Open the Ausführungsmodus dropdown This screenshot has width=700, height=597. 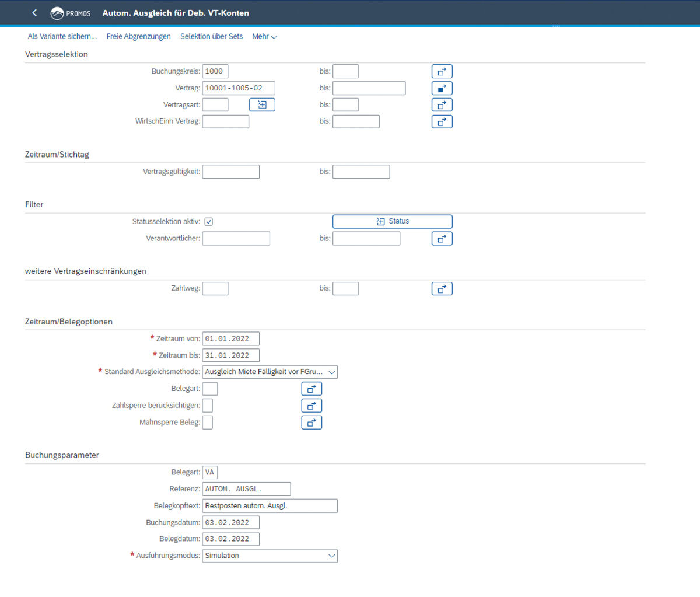(331, 556)
